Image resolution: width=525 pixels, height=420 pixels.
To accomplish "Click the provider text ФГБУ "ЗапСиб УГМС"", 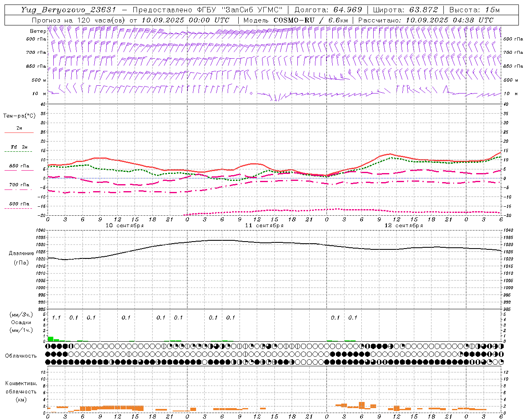I will [240, 10].
